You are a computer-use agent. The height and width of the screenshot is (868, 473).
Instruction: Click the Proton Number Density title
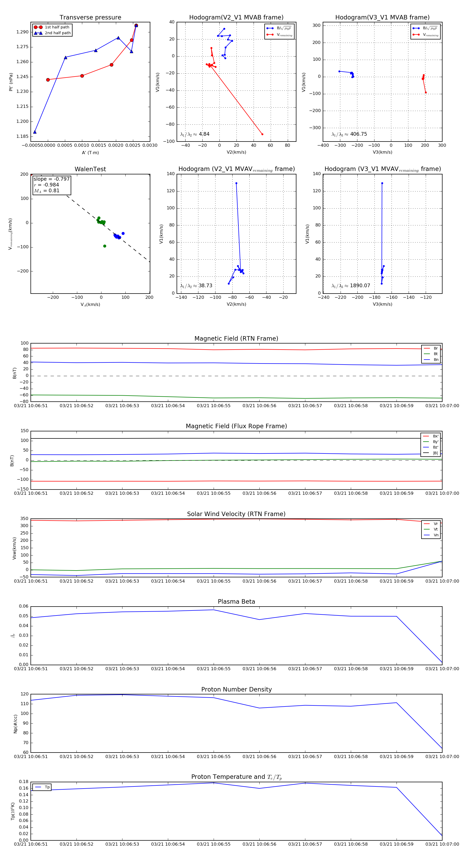coord(236,689)
